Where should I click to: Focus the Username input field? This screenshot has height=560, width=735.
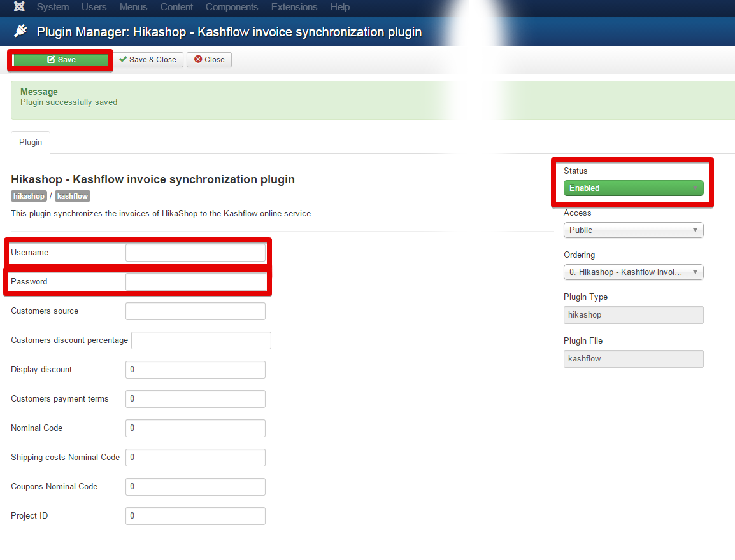click(196, 253)
